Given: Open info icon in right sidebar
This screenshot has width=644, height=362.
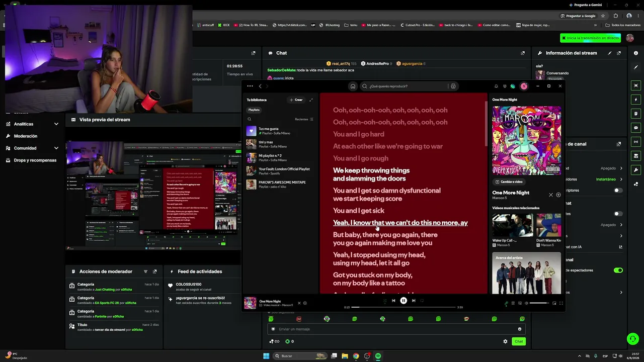Looking at the screenshot, I should (636, 53).
